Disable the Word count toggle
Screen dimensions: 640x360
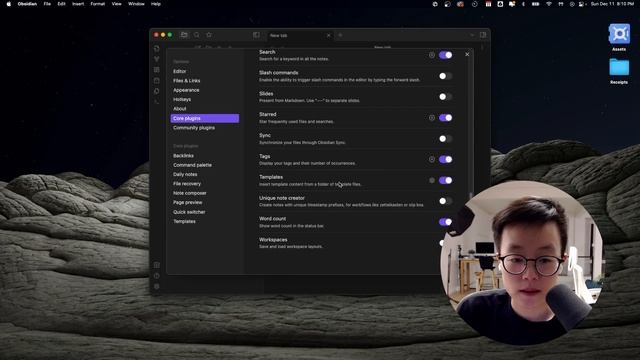pos(446,222)
